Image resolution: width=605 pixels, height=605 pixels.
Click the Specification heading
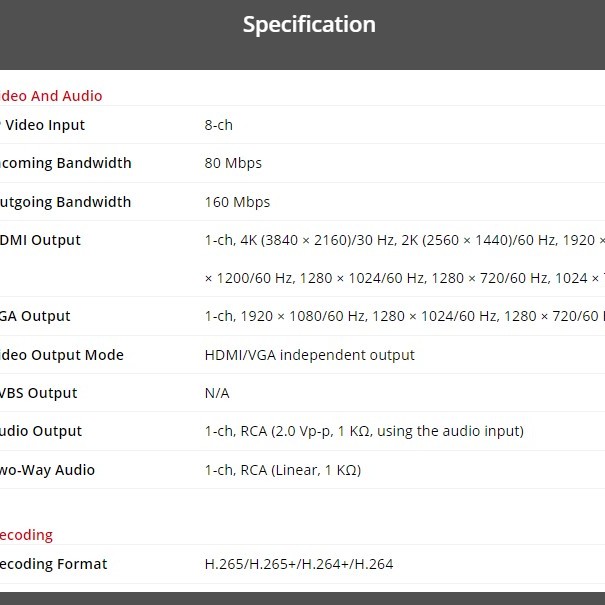click(x=309, y=25)
